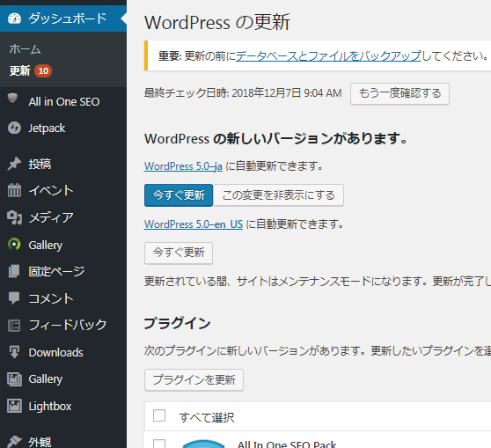
Task: Click the calendar icon beside イベント
Action: tap(14, 190)
